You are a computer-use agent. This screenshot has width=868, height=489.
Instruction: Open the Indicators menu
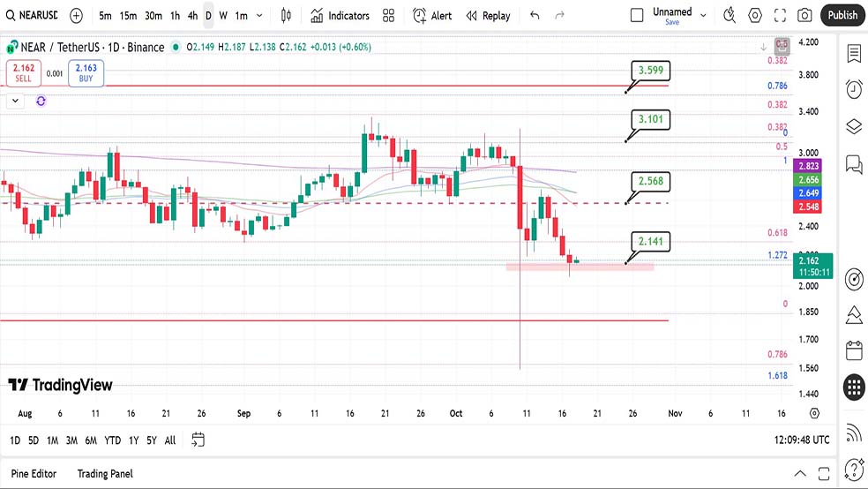(x=340, y=15)
